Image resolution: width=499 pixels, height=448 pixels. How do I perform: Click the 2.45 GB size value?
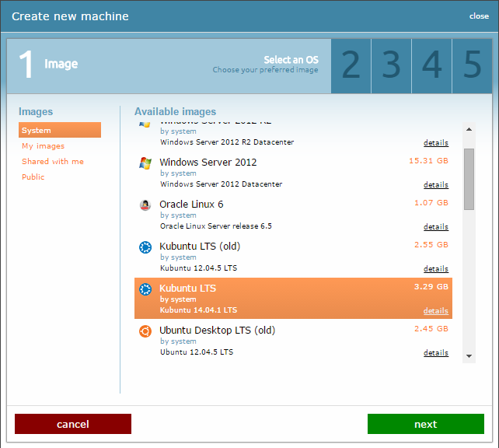pos(431,329)
